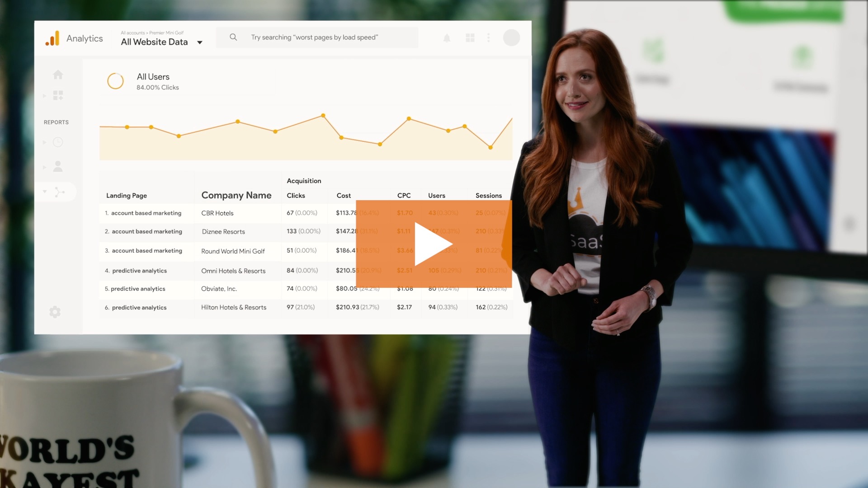This screenshot has height=488, width=868.
Task: Toggle the acquisition metrics visibility
Action: tap(303, 180)
